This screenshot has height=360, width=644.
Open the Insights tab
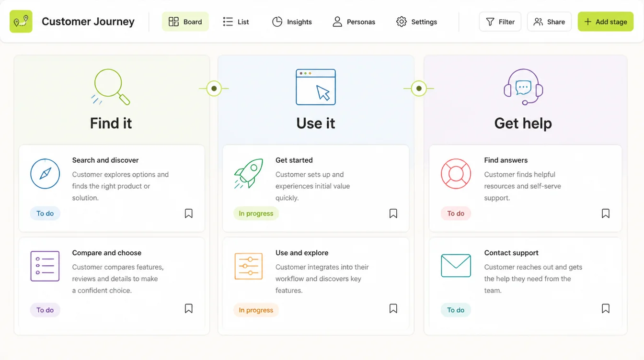292,22
